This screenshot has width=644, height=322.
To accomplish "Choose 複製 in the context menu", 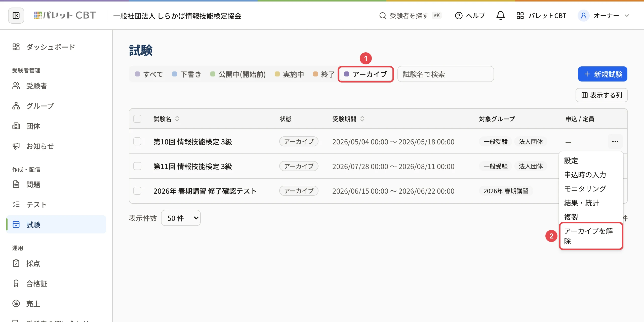I will [x=591, y=217].
